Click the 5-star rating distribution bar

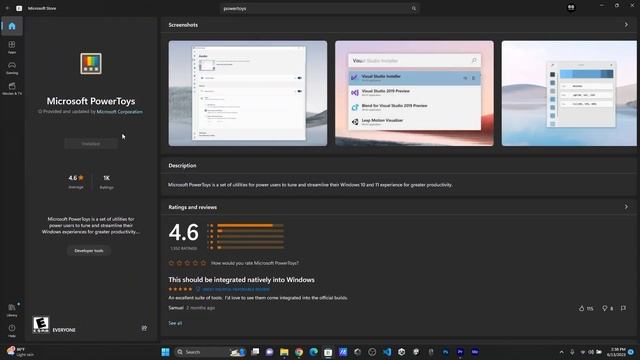(x=250, y=225)
